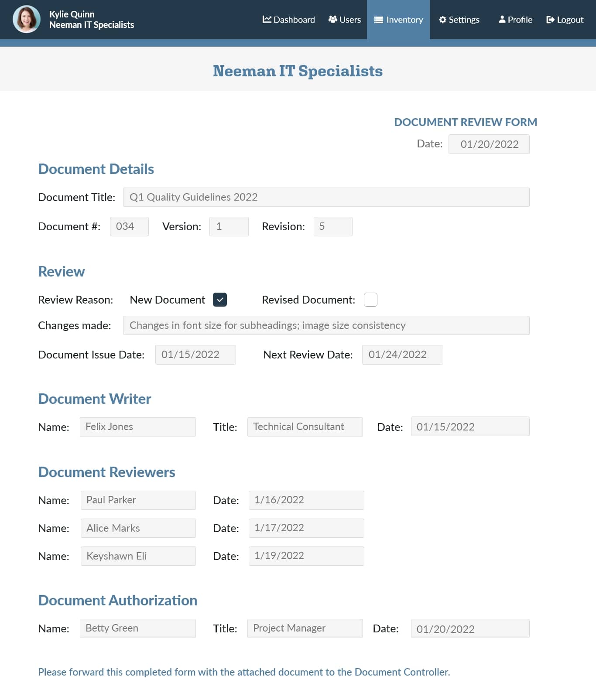Select the Changes made text field
The image size is (596, 700).
[x=326, y=325]
